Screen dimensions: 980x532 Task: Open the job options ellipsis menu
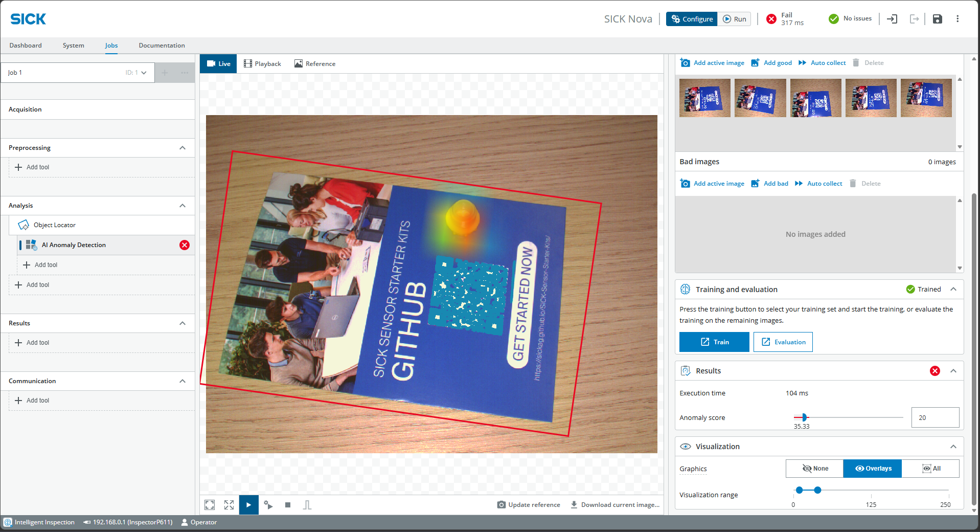[x=185, y=73]
